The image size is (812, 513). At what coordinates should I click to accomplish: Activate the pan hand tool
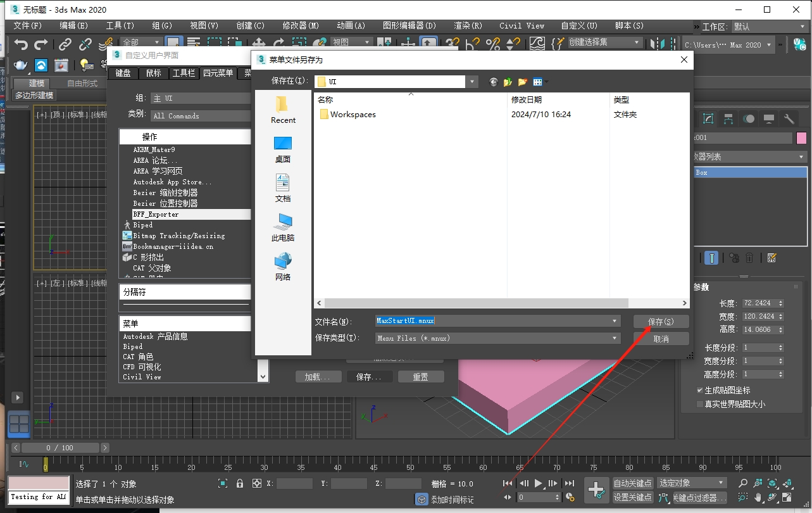(758, 498)
